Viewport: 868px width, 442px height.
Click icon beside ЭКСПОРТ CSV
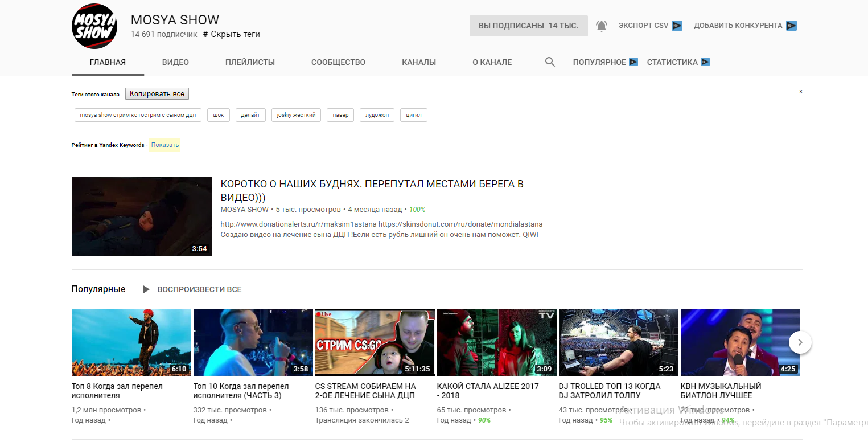pos(677,26)
